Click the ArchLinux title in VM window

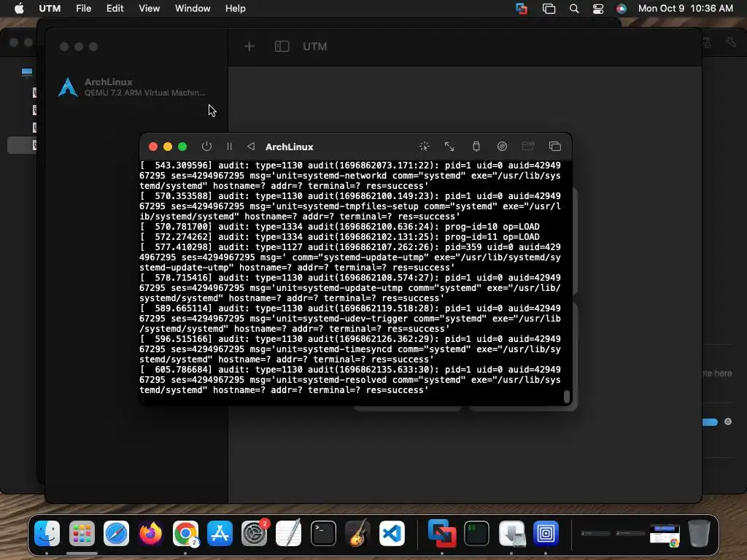289,147
